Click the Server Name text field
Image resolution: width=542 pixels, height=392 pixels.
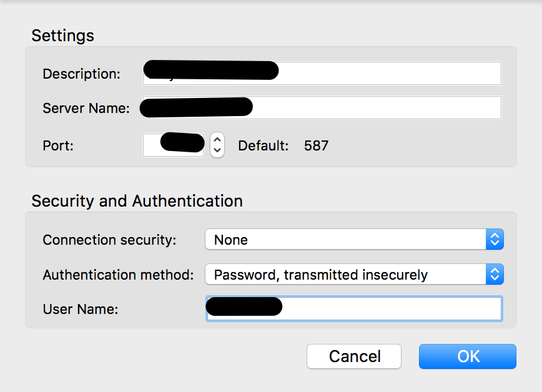[x=375, y=107]
